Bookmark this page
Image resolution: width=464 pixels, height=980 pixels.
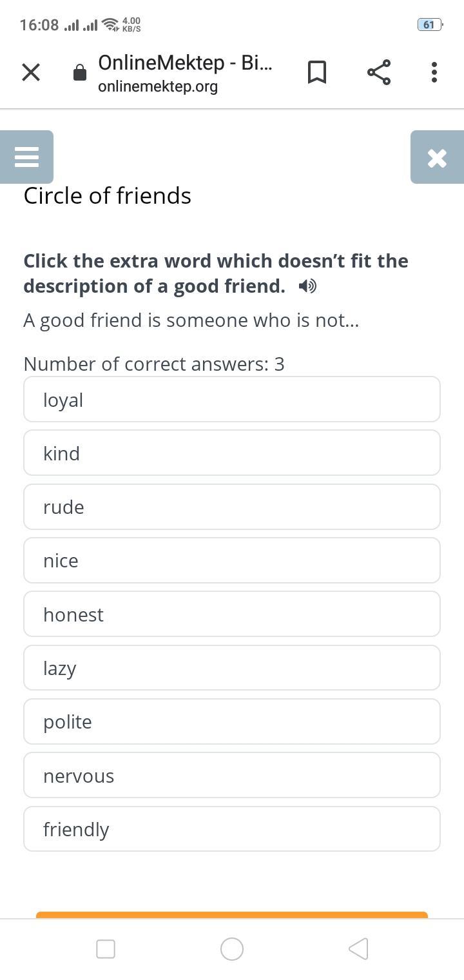click(x=316, y=72)
